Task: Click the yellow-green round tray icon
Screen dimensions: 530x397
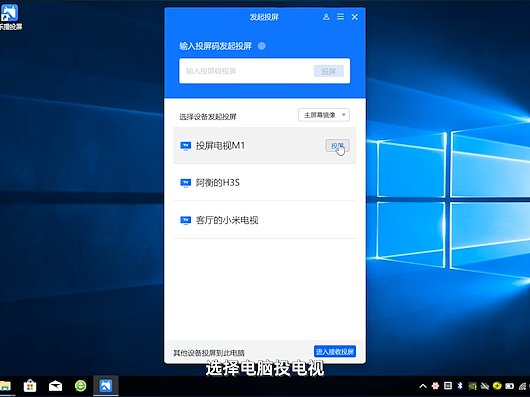Action: (x=497, y=386)
